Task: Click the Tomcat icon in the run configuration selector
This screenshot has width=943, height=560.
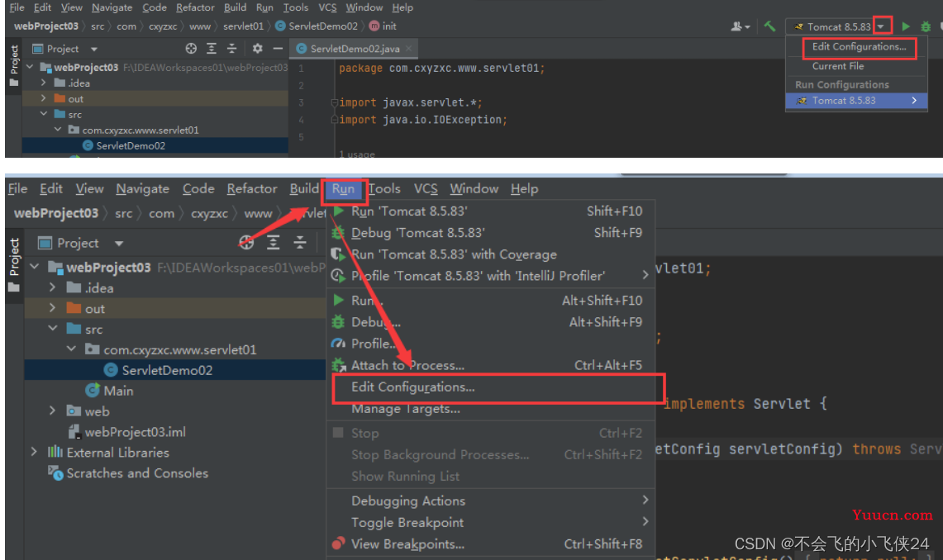Action: (798, 27)
